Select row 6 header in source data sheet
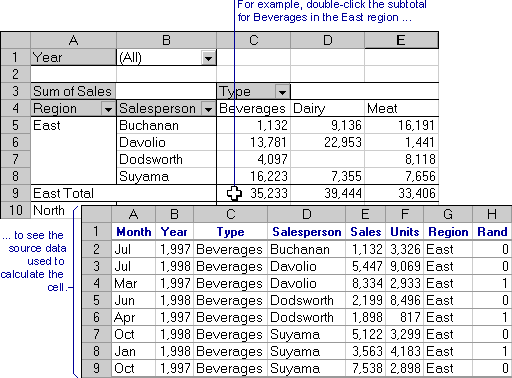 pyautogui.click(x=96, y=317)
